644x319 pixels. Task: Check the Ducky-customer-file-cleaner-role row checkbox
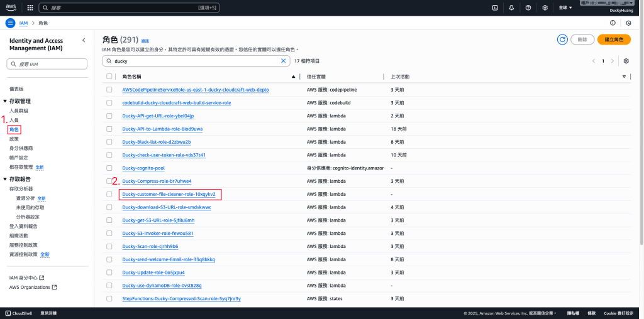coord(109,194)
